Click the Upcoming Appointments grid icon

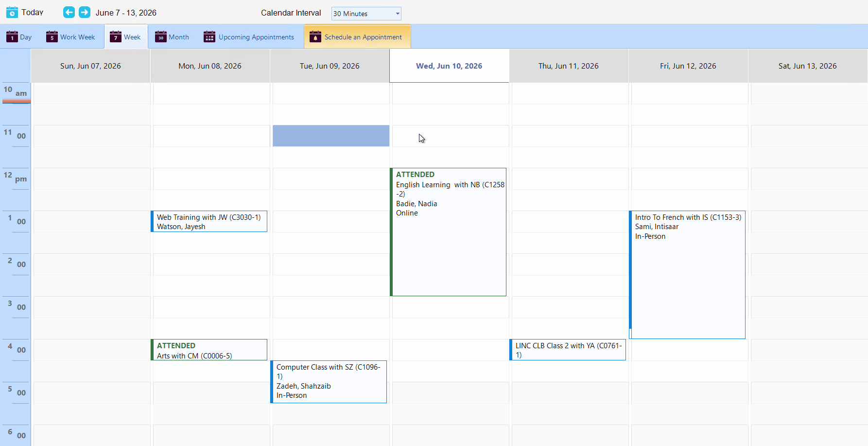click(209, 36)
